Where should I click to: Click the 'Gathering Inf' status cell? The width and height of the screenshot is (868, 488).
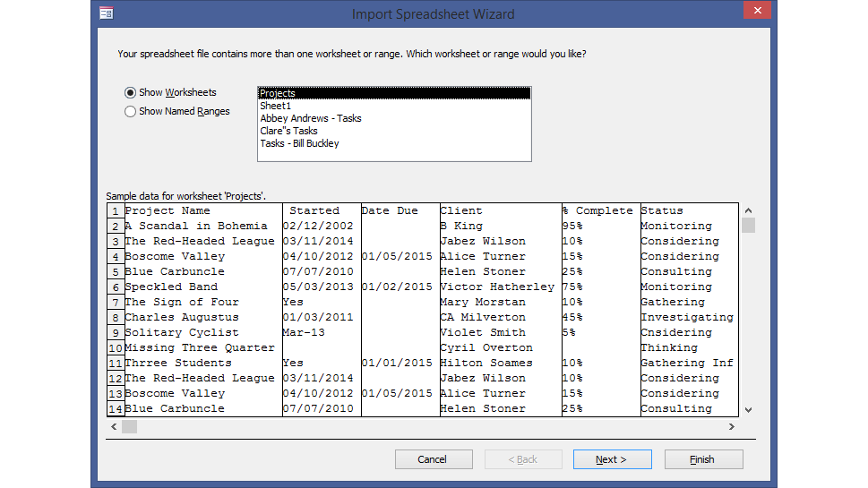(x=689, y=363)
